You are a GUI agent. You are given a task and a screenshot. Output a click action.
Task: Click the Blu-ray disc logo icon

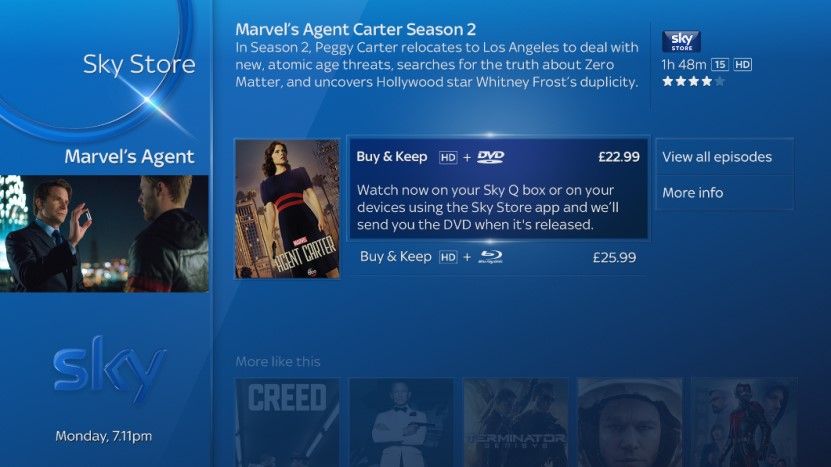click(x=490, y=257)
